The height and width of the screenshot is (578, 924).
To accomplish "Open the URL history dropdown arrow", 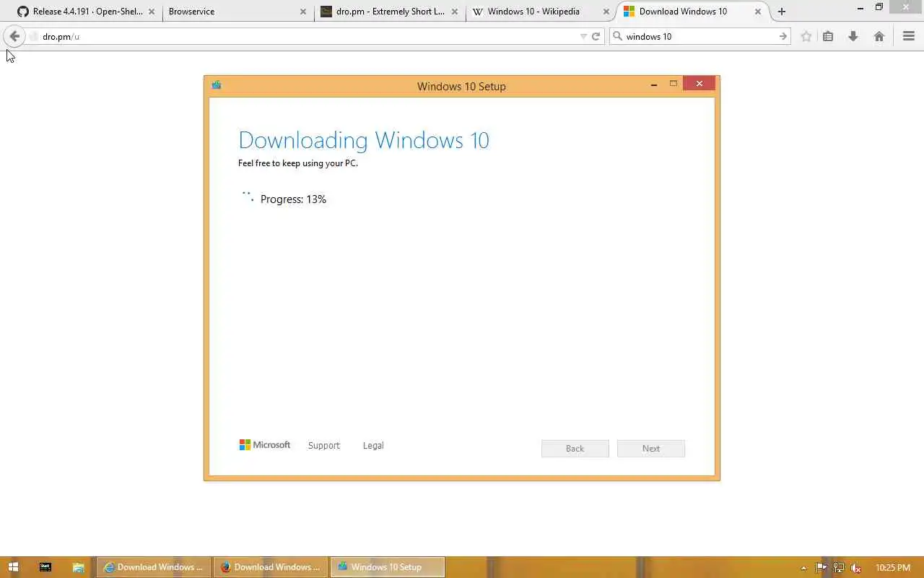I will 583,36.
